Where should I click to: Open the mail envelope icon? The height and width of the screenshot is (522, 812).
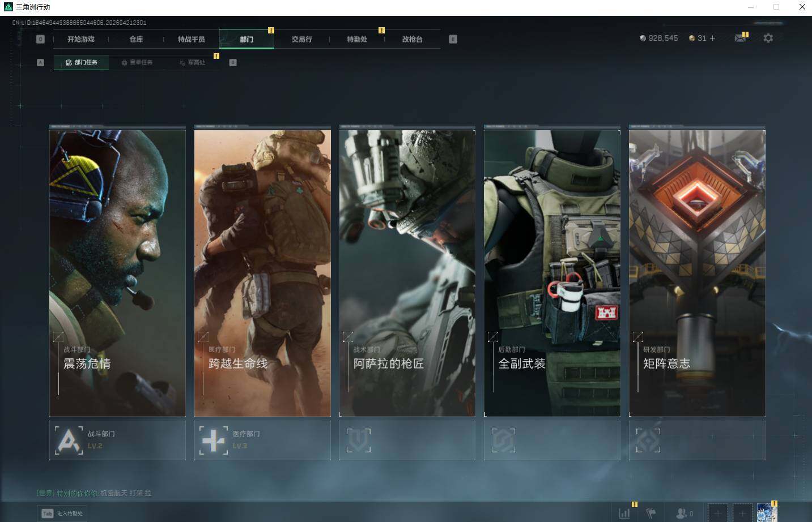[x=740, y=38]
